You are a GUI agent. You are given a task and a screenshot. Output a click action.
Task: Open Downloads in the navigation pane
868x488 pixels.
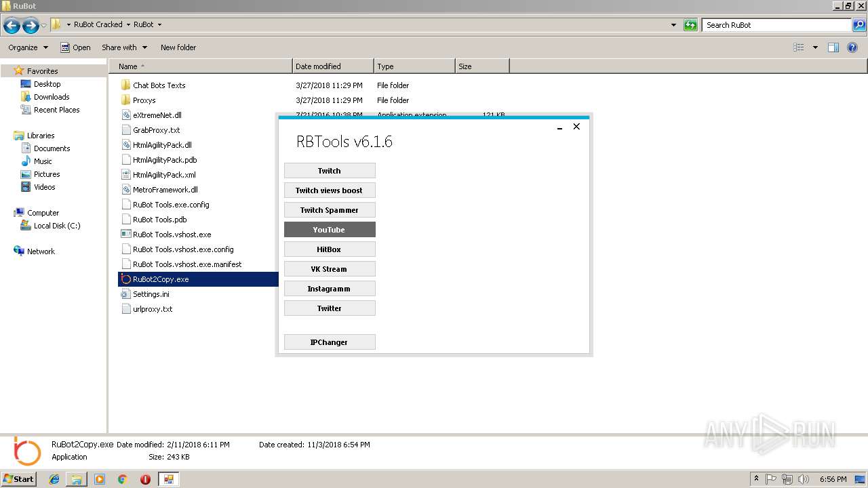click(52, 97)
